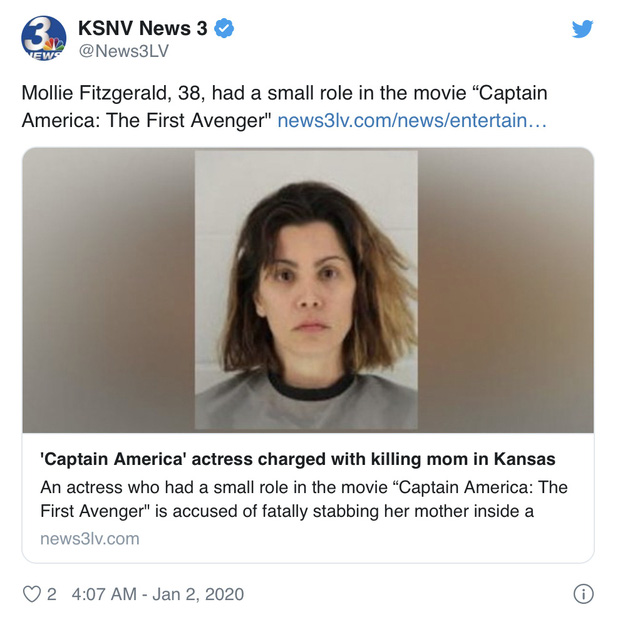Click the card description about the actress
620x617 pixels.
coord(304,499)
